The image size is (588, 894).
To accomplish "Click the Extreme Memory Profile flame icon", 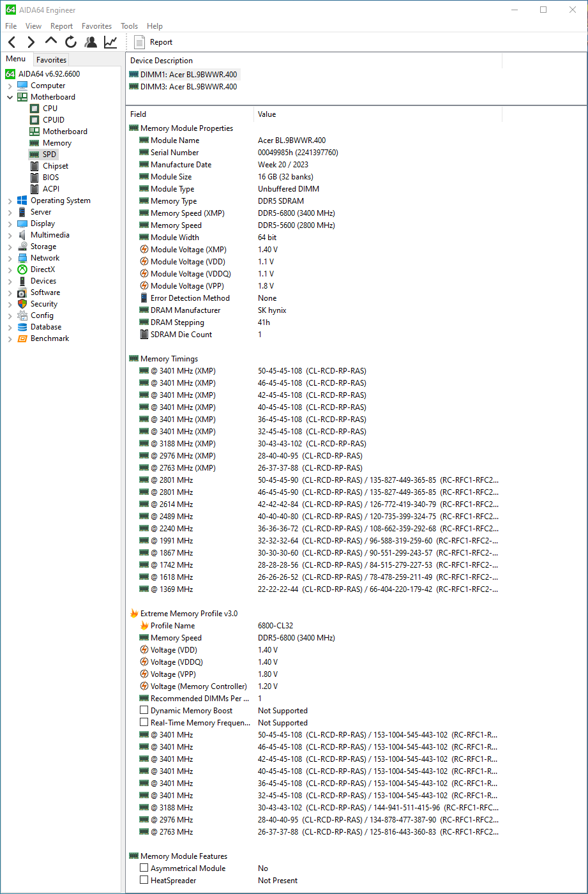I will (x=134, y=614).
